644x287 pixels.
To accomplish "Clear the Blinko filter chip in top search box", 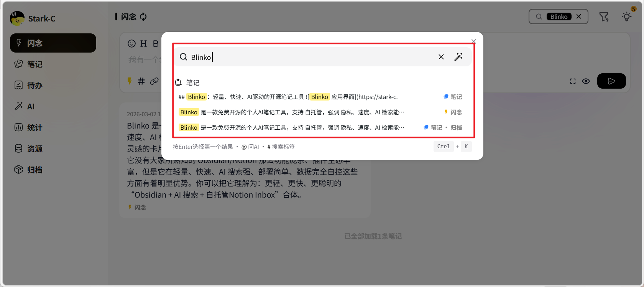I will click(x=579, y=16).
